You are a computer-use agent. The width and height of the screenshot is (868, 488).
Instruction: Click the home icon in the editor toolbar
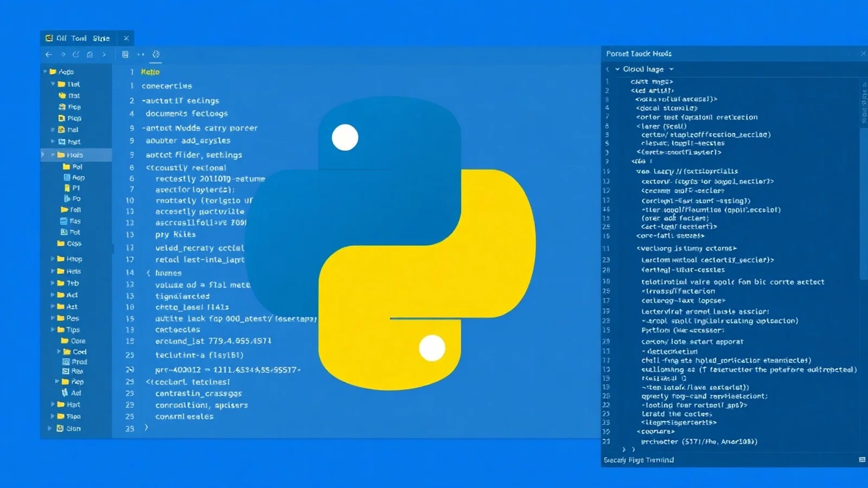click(x=90, y=54)
